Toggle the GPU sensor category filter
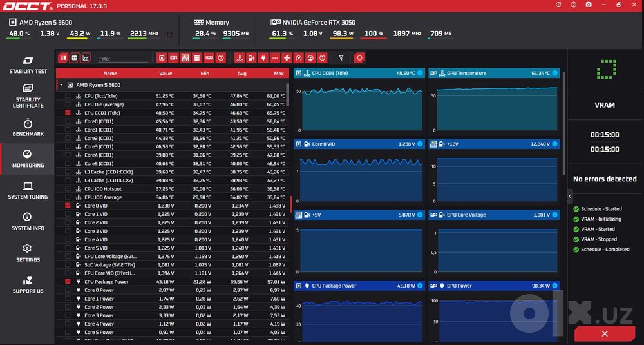 [174, 58]
